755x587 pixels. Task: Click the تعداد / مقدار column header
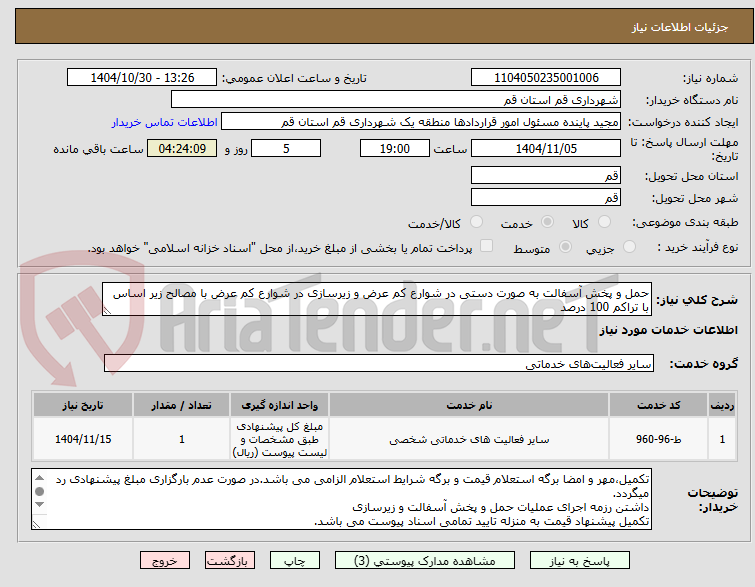click(182, 405)
